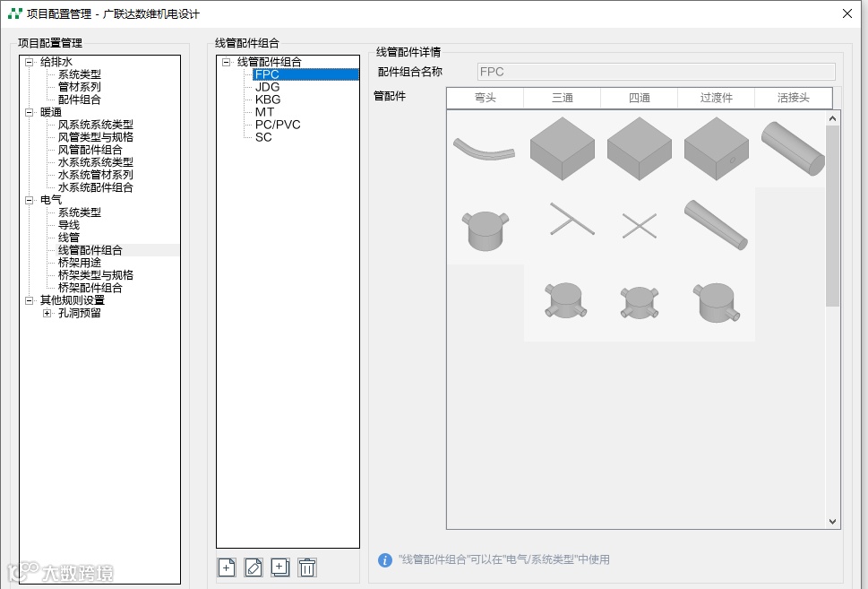Viewport: 868px width, 589px height.
Task: Click the 配件组合名称 input field
Action: pos(656,72)
